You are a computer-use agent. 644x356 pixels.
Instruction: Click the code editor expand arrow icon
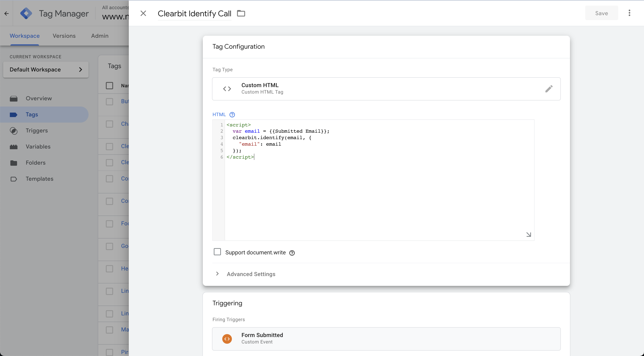click(528, 235)
